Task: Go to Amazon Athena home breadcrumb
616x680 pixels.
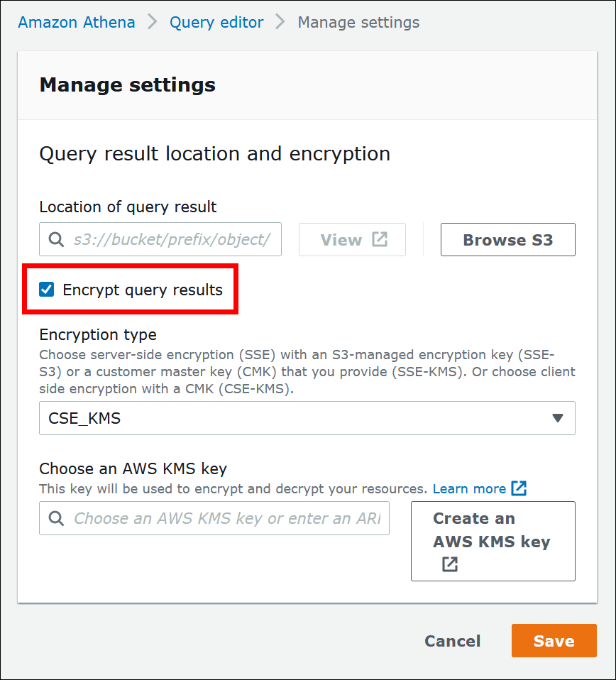Action: pyautogui.click(x=76, y=22)
